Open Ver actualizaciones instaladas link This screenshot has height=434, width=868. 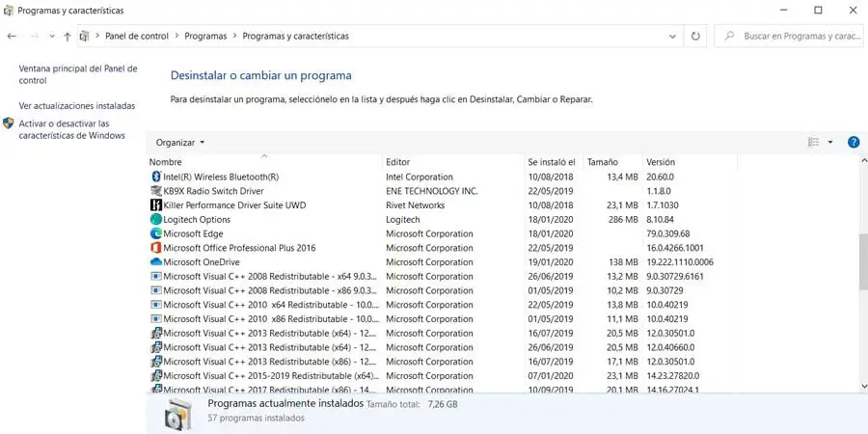coord(77,106)
